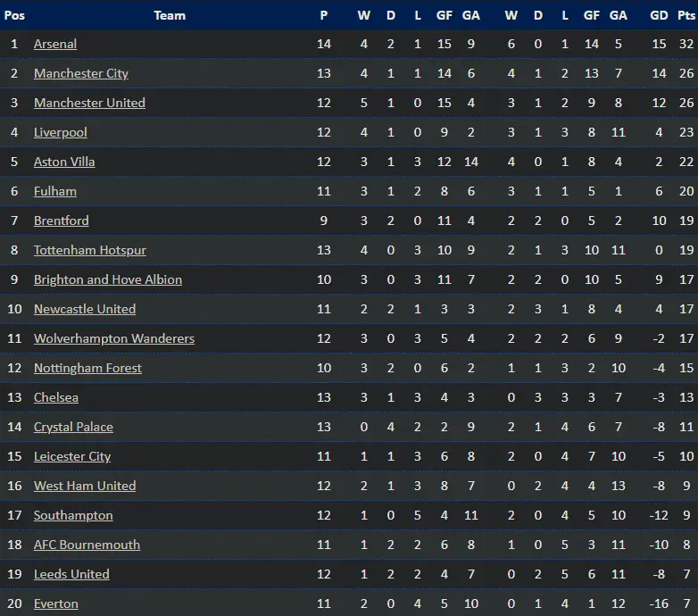Open Wolverhampton Wanderers team page
The image size is (698, 616).
[x=114, y=338]
